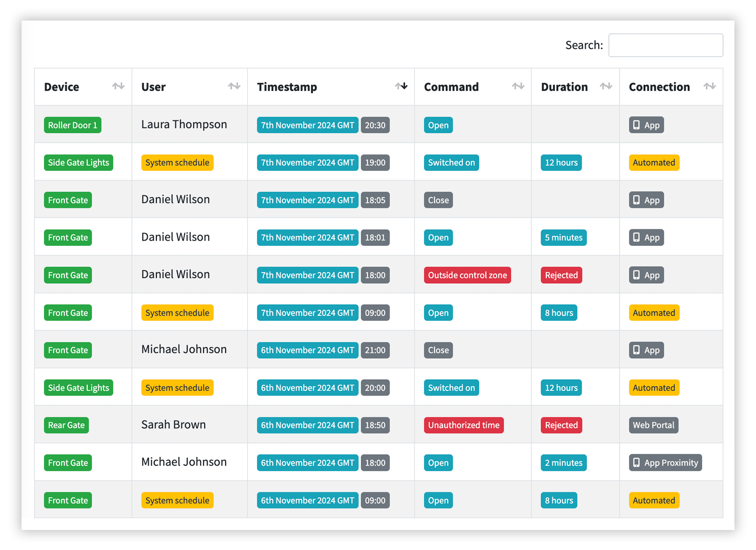This screenshot has width=756, height=550.
Task: Click the 5 minutes duration badge
Action: [564, 238]
